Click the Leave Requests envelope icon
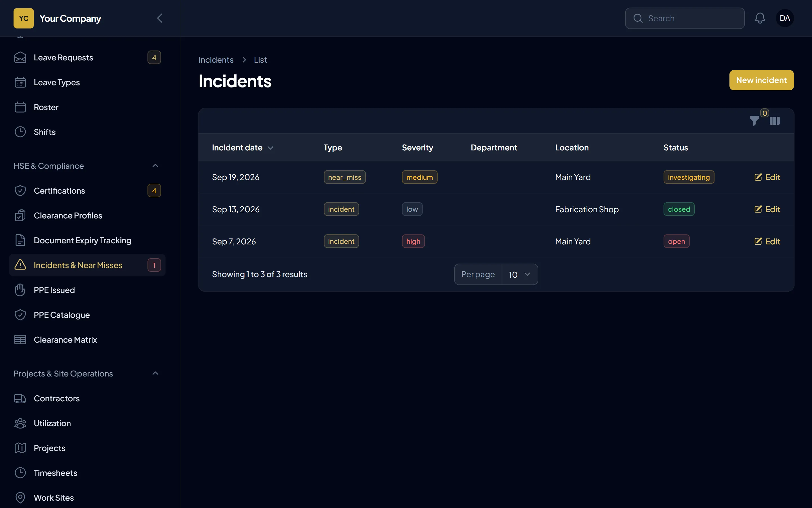 coord(20,58)
